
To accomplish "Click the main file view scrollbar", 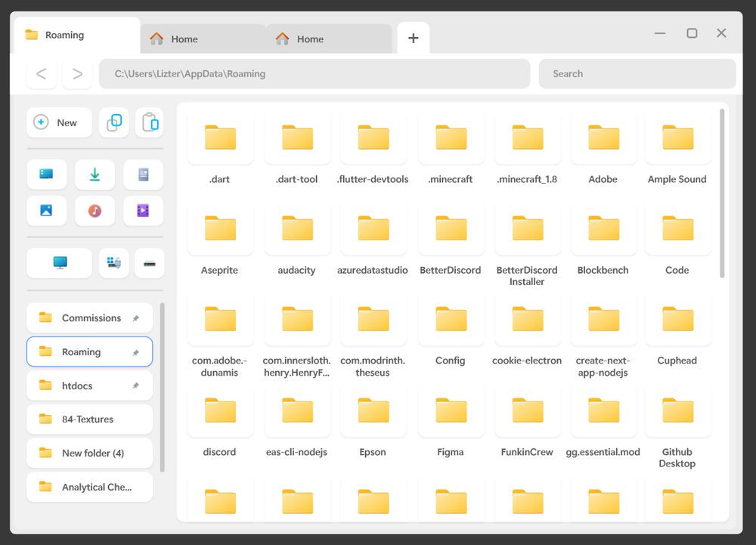I will click(x=722, y=194).
